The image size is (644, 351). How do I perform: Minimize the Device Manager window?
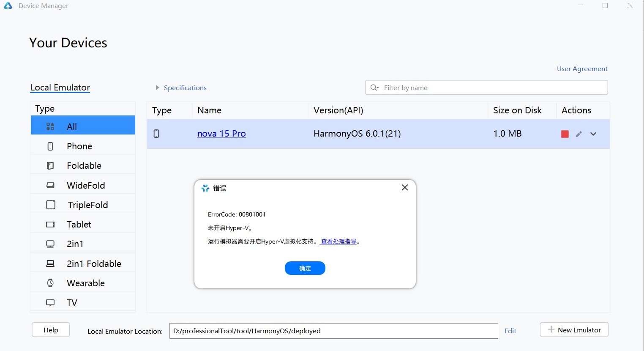581,5
